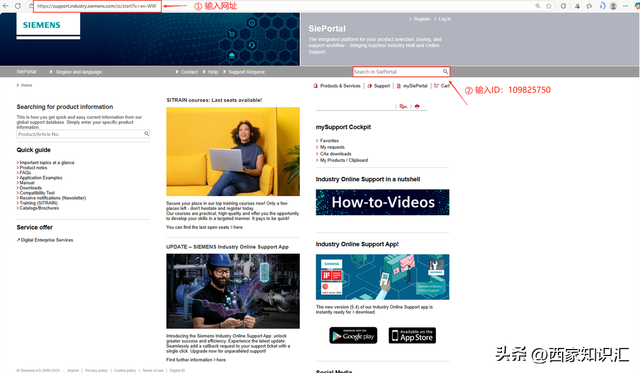Open the browser profile avatar
This screenshot has width=640, height=373.
[x=613, y=6]
